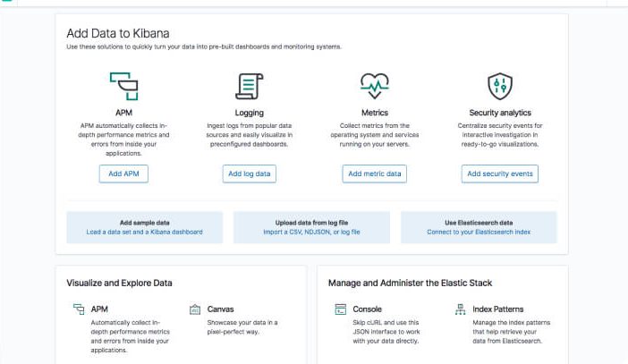This screenshot has height=364, width=628.
Task: Click Manage and Administer the Elastic Stack heading
Action: point(410,283)
